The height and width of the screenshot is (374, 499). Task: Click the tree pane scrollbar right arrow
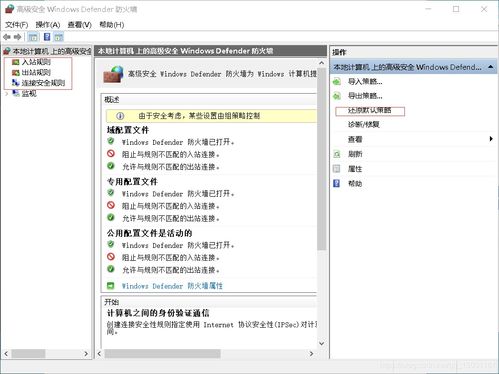pyautogui.click(x=86, y=353)
